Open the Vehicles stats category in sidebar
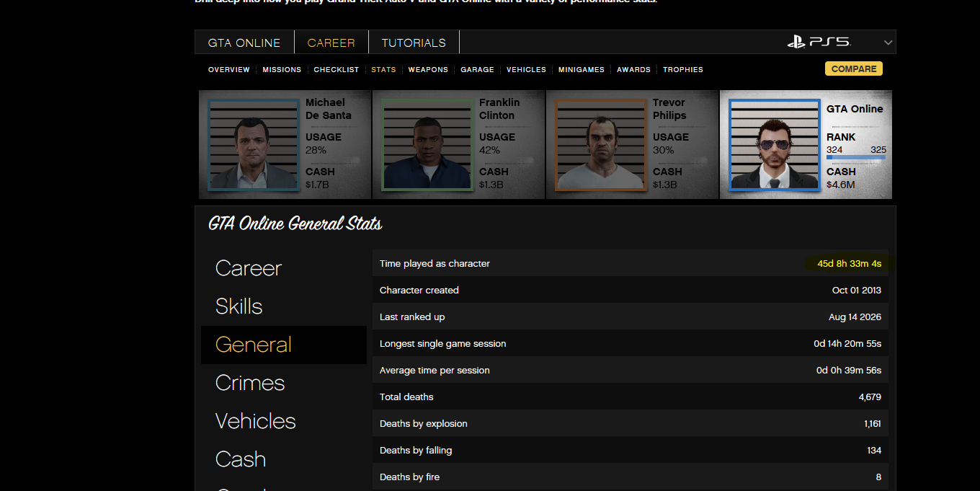The width and height of the screenshot is (980, 491). point(256,421)
